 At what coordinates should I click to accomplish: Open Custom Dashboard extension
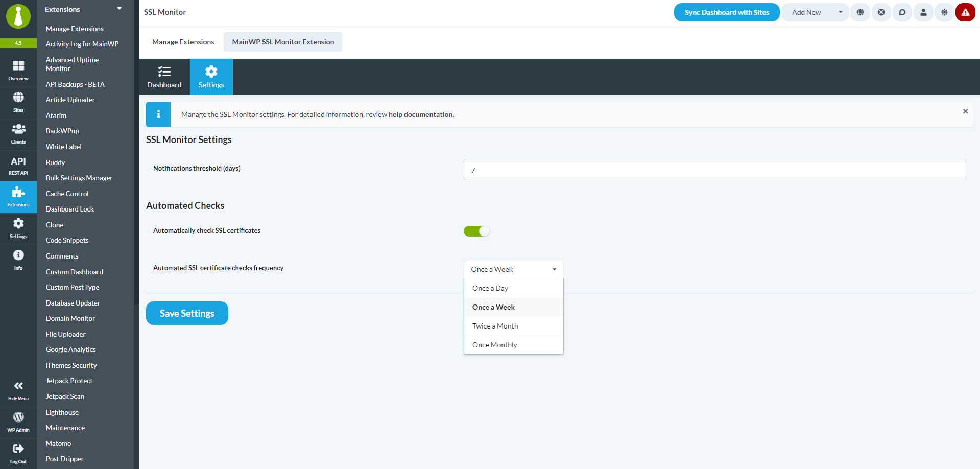pos(75,272)
